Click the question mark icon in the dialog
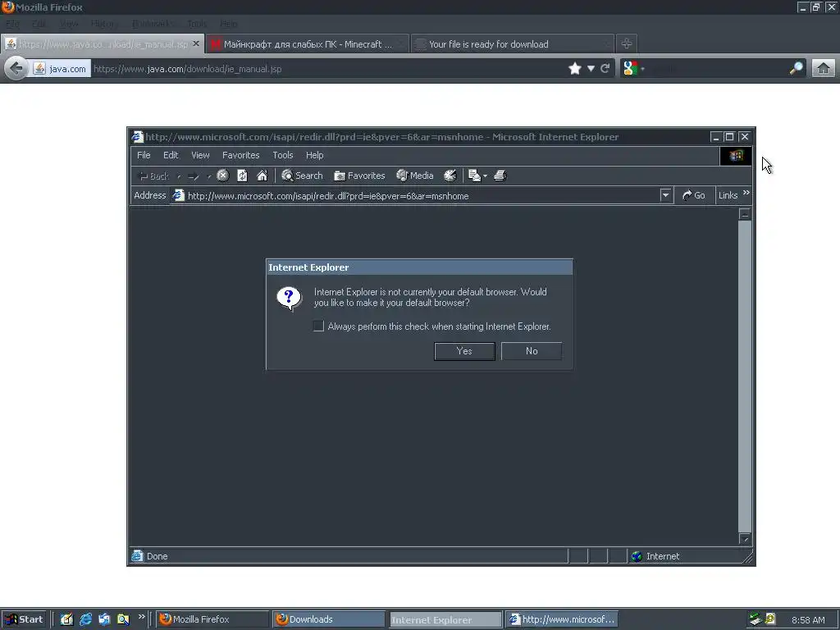This screenshot has width=840, height=630. tap(289, 299)
